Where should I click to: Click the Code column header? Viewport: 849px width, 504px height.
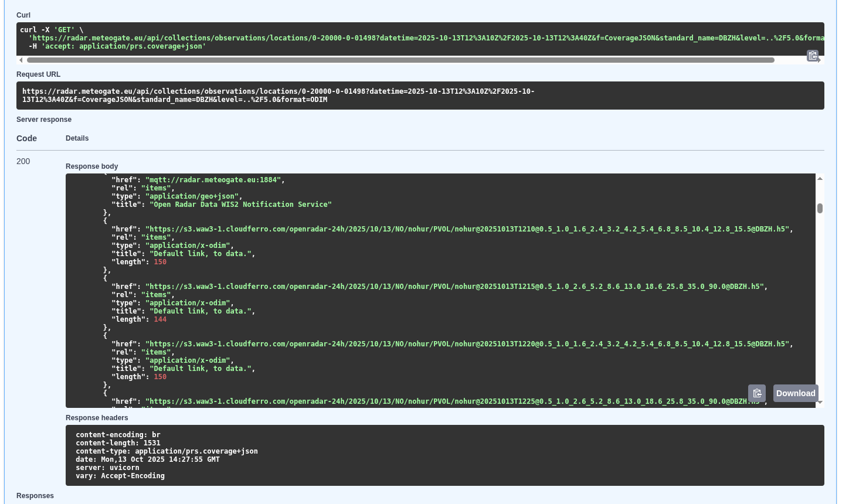click(26, 138)
